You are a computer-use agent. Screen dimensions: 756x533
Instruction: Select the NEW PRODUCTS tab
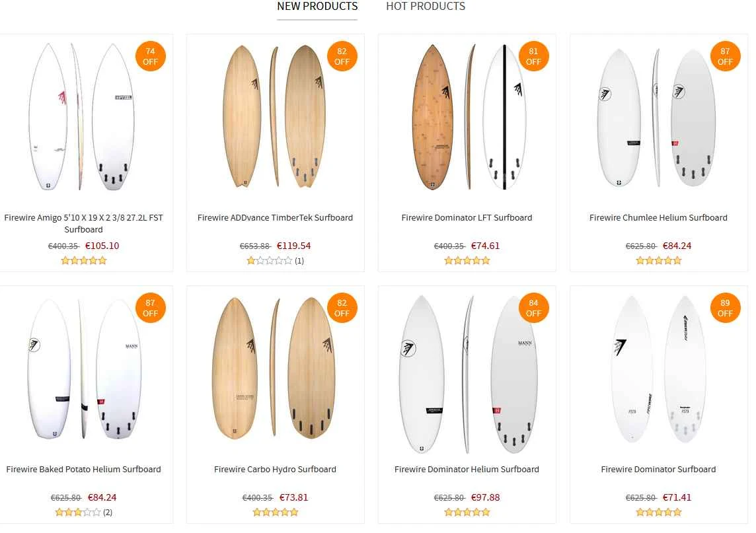(317, 6)
